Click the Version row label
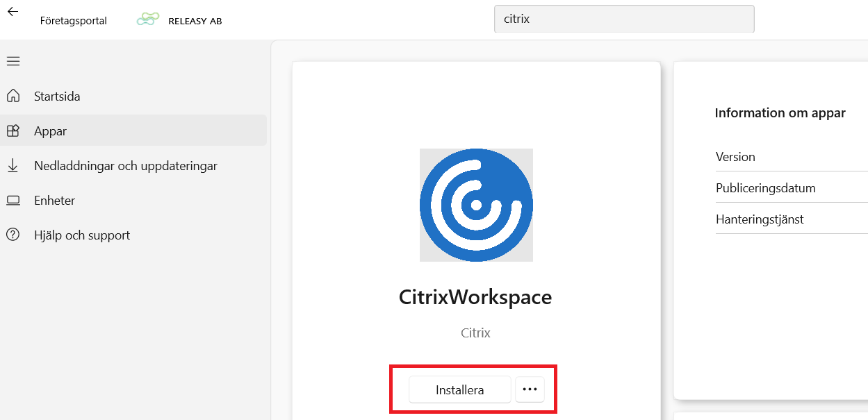Image resolution: width=868 pixels, height=420 pixels. 735,157
